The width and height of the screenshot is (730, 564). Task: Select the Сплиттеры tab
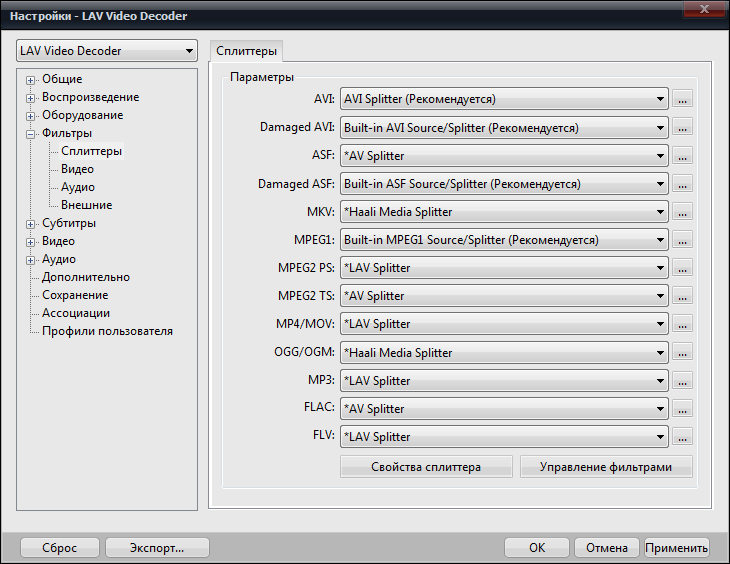coord(246,51)
